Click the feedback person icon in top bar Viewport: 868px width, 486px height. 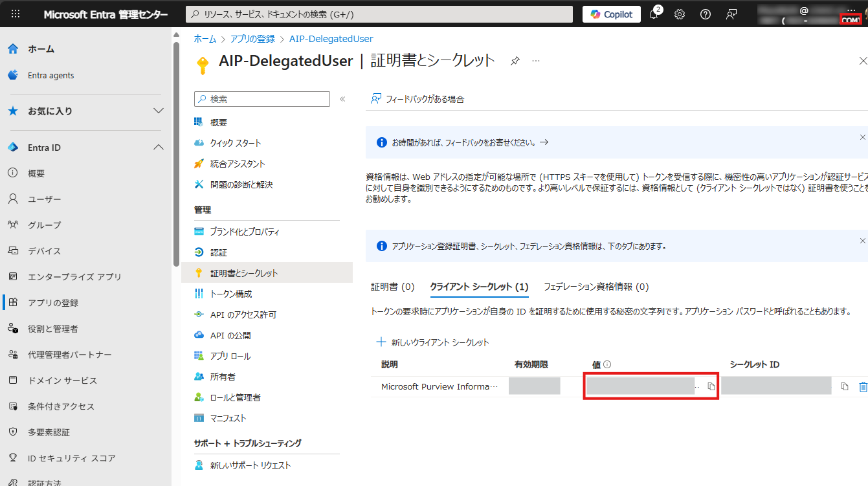[731, 14]
